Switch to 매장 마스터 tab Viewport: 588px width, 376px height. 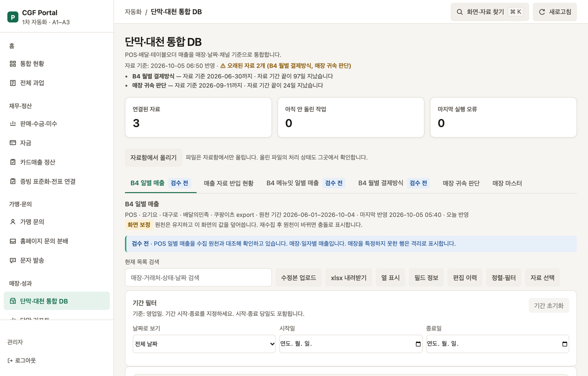(507, 183)
